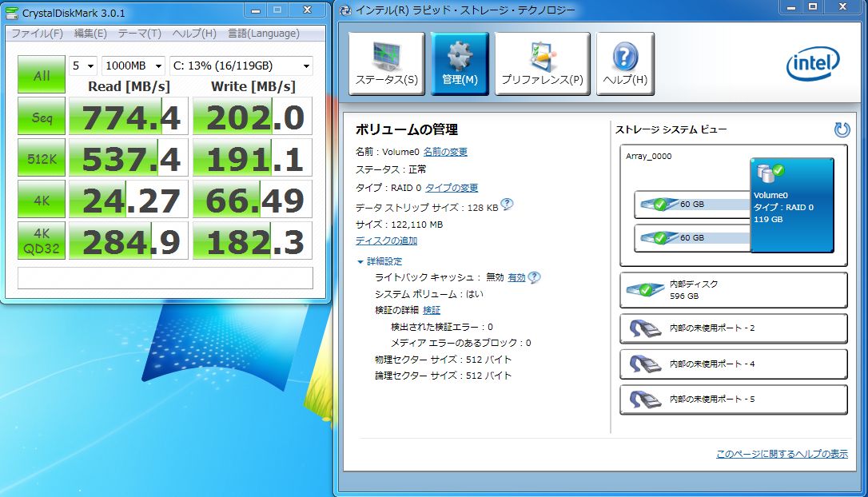Select the first 60 GB array disk

(x=692, y=205)
